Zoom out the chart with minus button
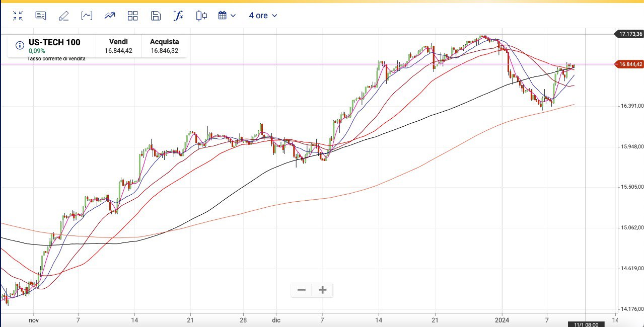 tap(302, 290)
